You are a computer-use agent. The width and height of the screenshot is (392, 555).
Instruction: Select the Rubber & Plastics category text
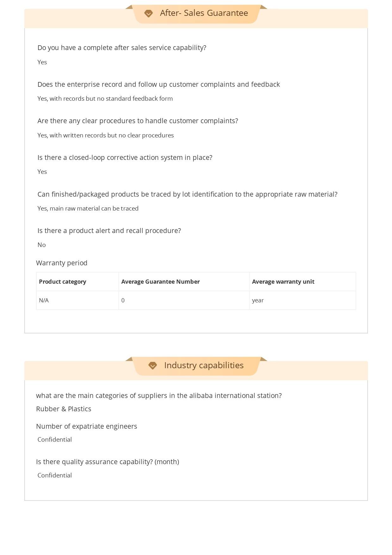(64, 409)
